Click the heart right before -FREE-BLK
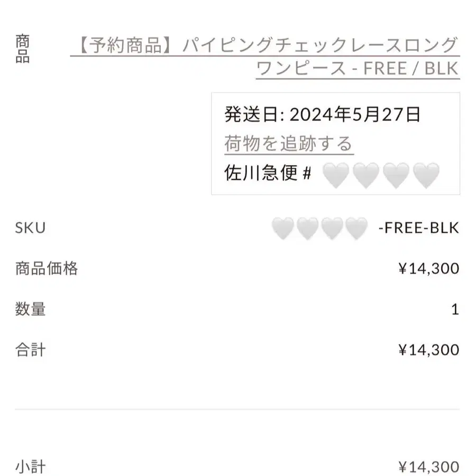Image resolution: width=476 pixels, height=476 pixels. pyautogui.click(x=356, y=228)
